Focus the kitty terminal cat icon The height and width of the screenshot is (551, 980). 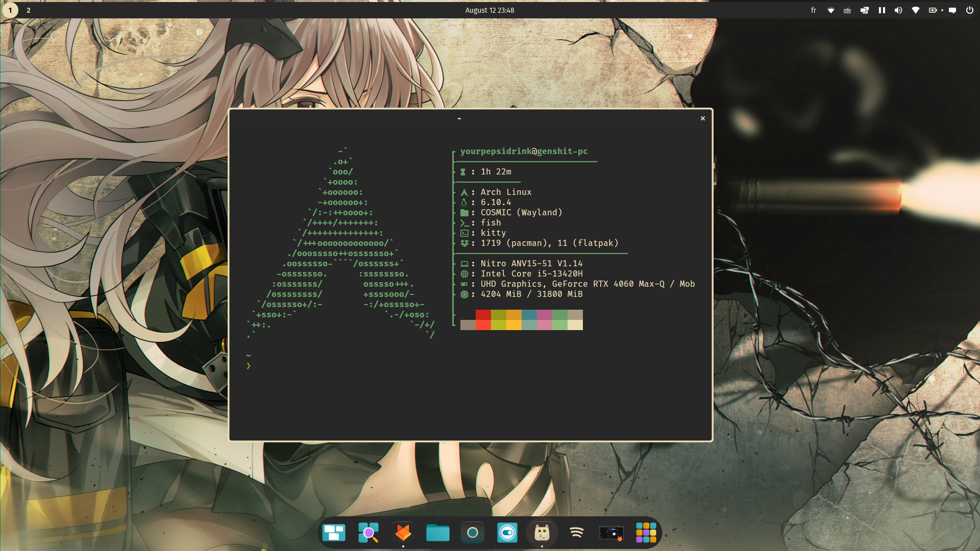coord(542,533)
